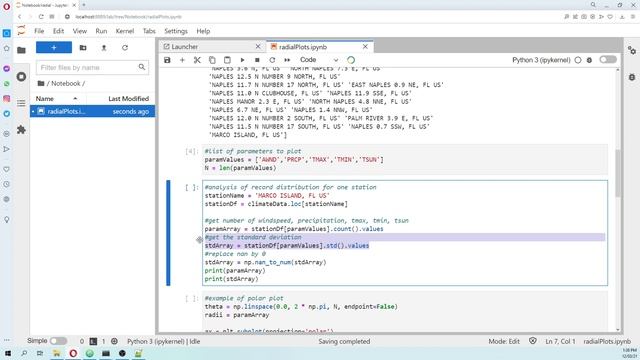Image resolution: width=640 pixels, height=360 pixels.
Task: Open Opera sidebar Twitter icon
Action: pos(7,114)
